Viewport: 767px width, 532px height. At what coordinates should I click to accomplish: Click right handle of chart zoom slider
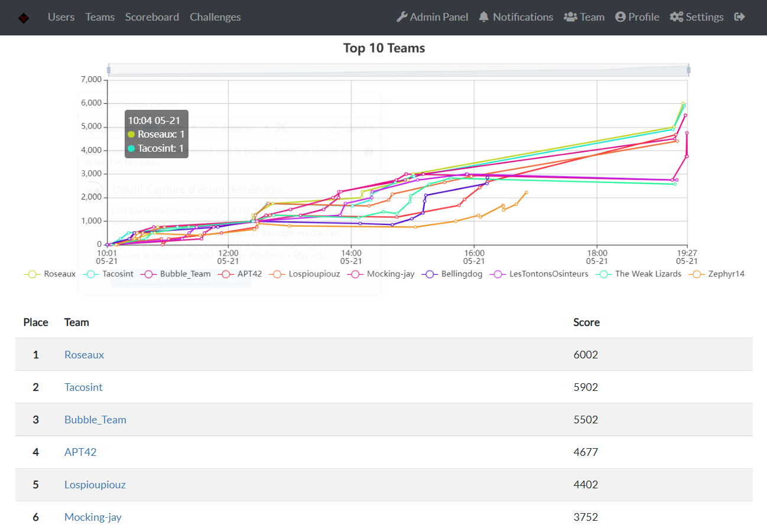click(x=688, y=70)
